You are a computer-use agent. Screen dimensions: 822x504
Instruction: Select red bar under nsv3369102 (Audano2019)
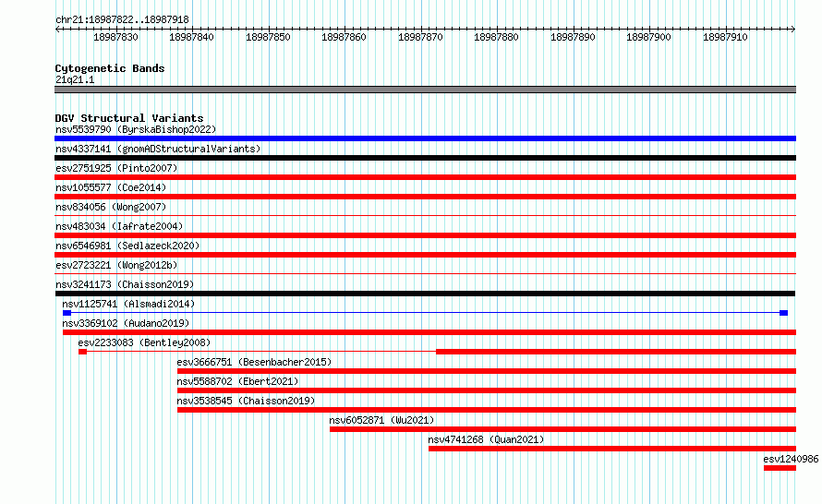[x=429, y=332]
